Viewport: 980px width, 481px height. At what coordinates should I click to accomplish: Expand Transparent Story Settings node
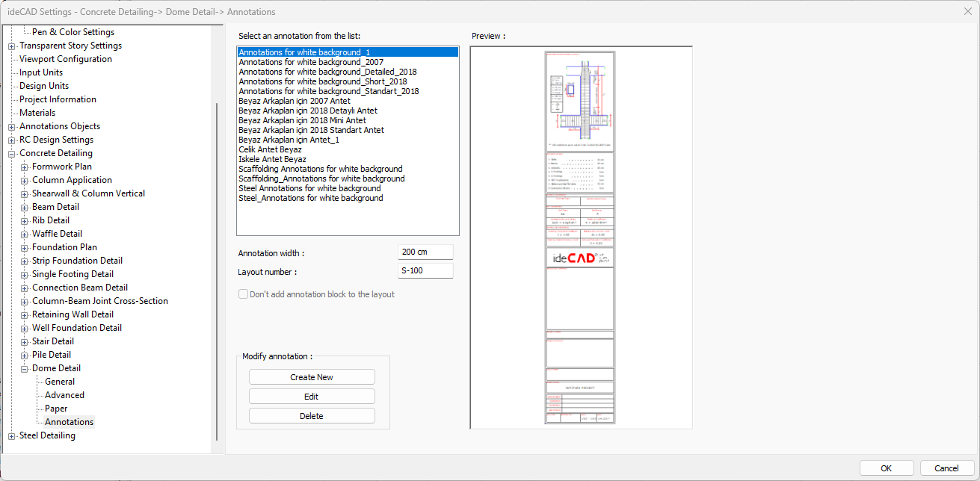click(x=12, y=46)
